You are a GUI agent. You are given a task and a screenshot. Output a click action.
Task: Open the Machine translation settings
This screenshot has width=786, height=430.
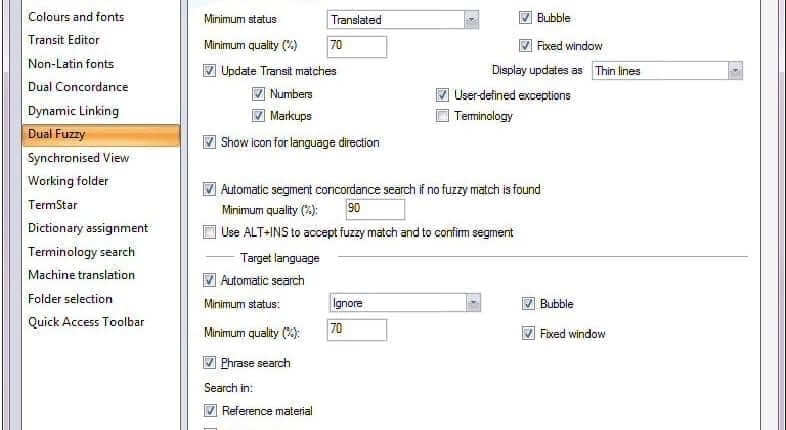pos(81,275)
